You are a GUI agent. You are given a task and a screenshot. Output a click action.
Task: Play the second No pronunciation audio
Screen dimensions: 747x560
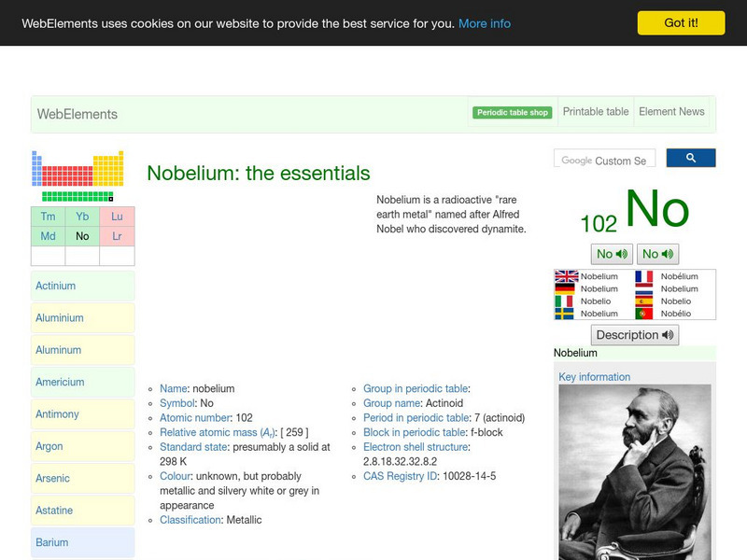tap(657, 254)
